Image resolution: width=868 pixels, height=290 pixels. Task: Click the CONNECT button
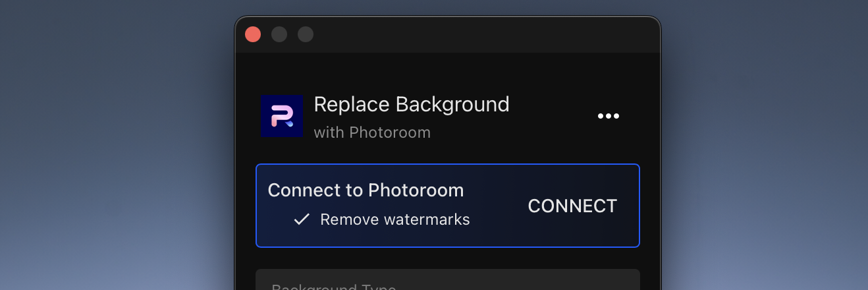tap(572, 206)
